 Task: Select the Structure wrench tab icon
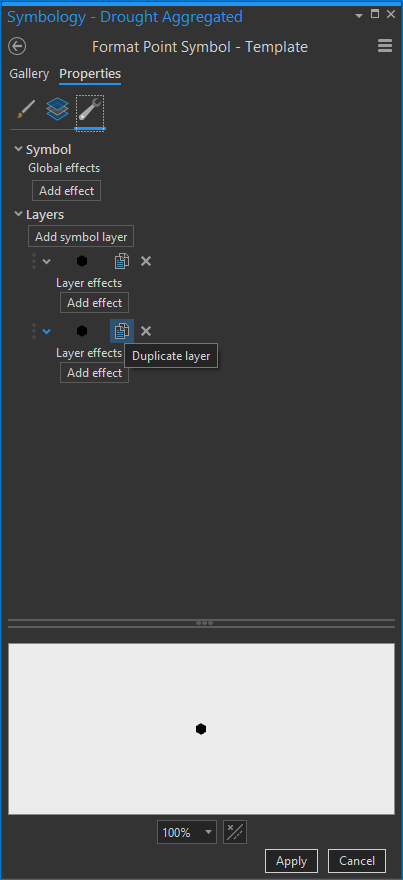click(90, 110)
